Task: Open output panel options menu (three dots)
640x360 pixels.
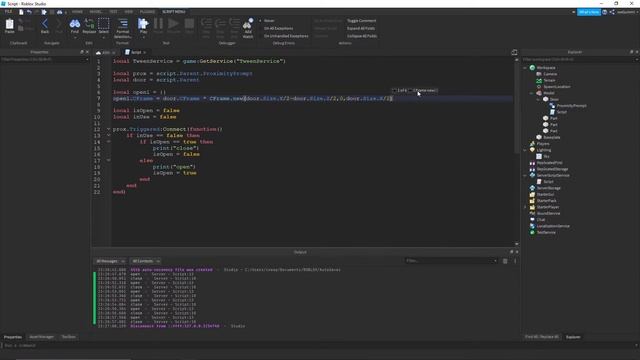Action: [x=515, y=261]
